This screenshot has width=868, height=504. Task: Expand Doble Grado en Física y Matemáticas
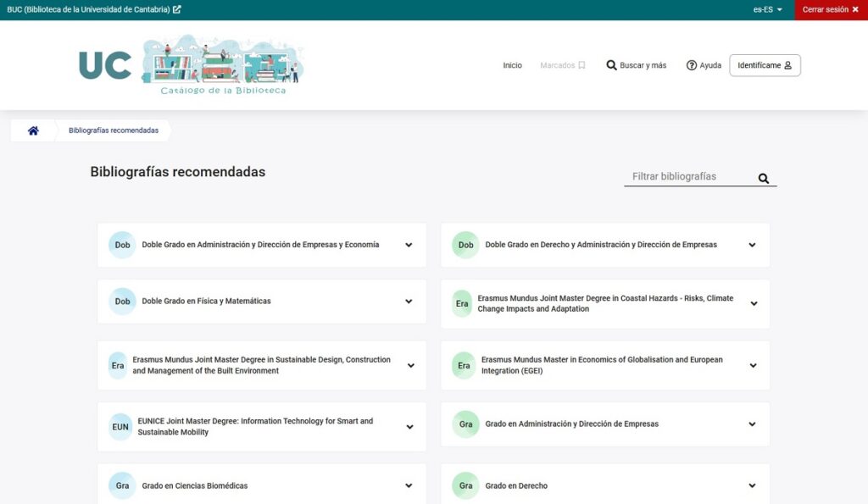click(x=408, y=302)
